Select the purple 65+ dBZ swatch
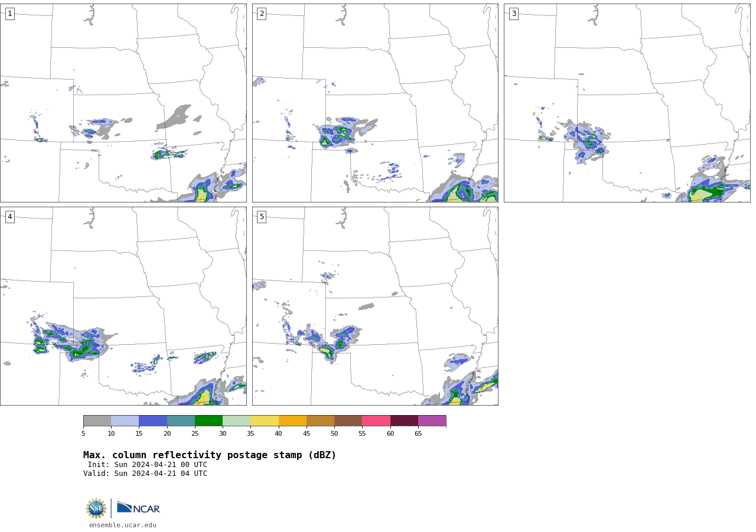756x532 pixels. (x=432, y=420)
